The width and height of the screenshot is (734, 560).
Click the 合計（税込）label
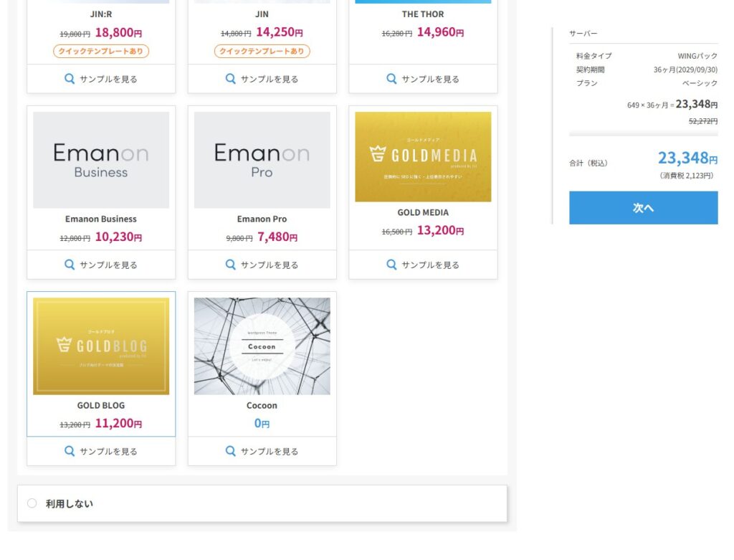click(588, 163)
